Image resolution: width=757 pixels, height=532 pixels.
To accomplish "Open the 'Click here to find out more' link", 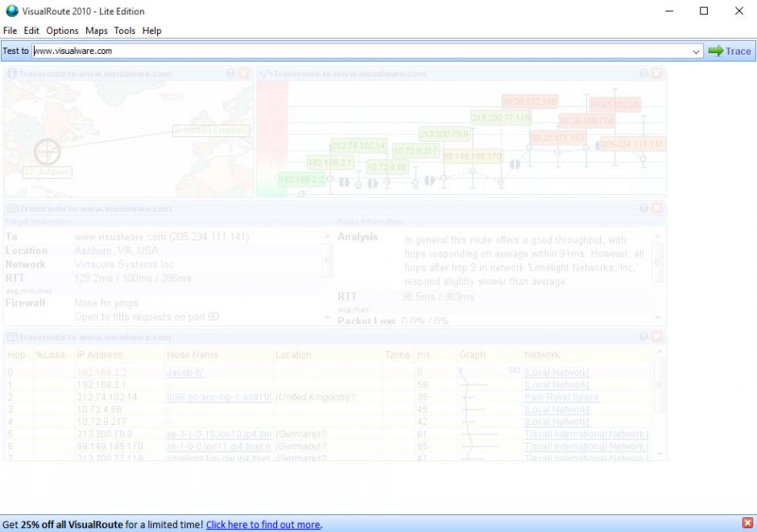I will (263, 524).
